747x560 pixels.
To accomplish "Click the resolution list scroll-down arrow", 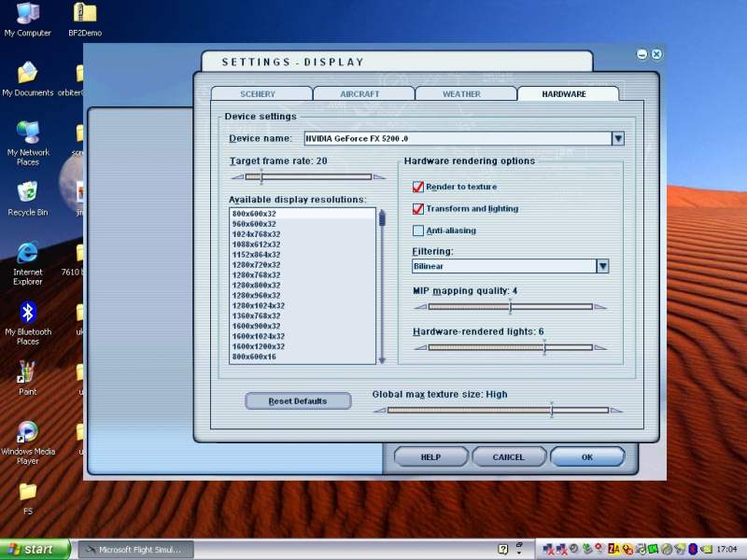I will (381, 359).
